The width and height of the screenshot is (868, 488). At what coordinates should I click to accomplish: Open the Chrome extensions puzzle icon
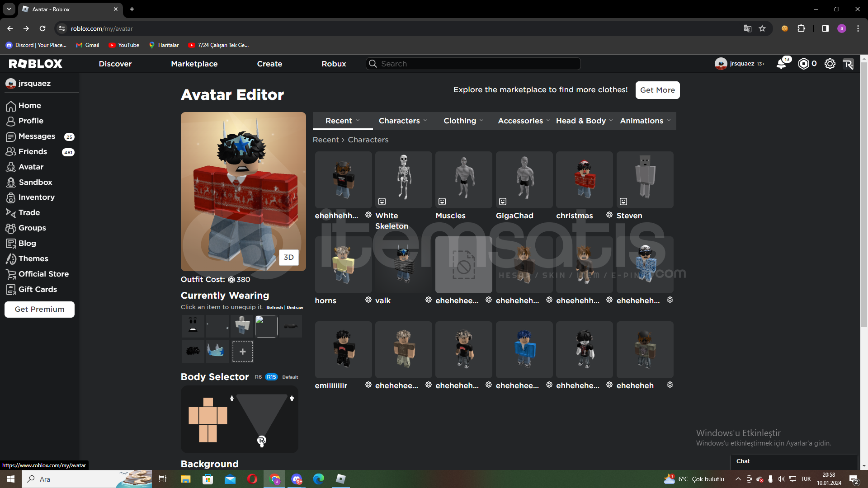(x=801, y=28)
